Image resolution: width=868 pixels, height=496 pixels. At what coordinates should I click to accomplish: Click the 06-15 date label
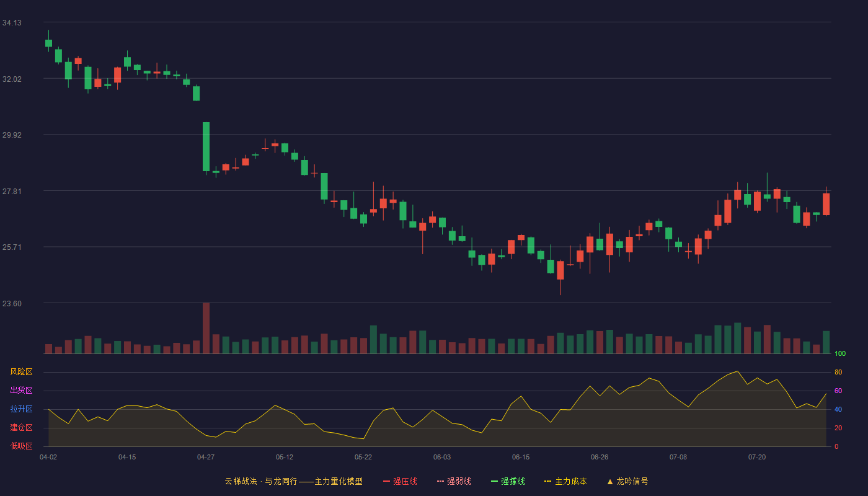click(521, 457)
